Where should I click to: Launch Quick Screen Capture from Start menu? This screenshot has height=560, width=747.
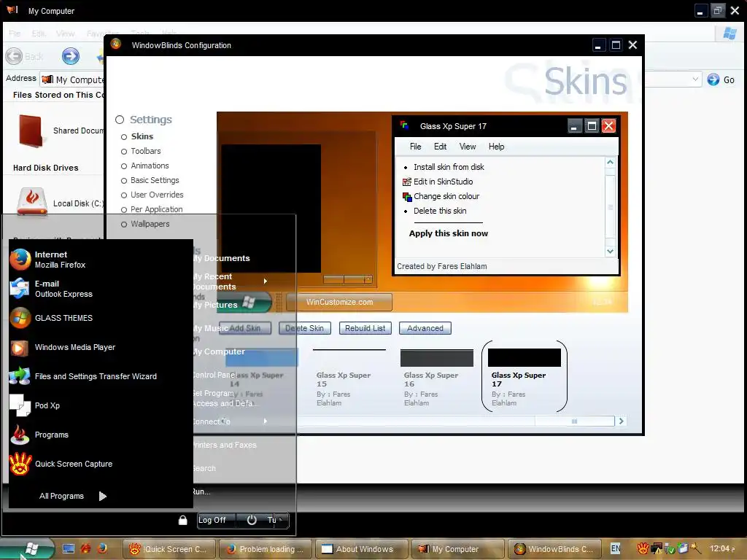61,464
